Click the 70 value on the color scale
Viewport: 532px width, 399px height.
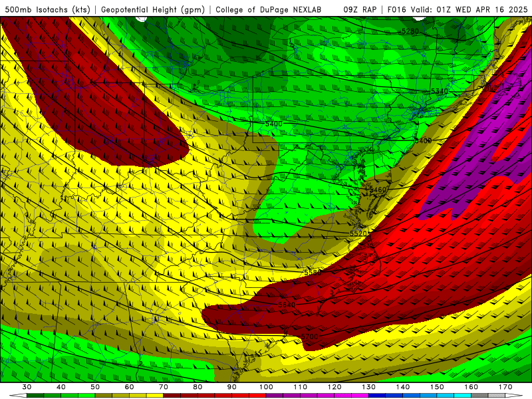point(164,387)
